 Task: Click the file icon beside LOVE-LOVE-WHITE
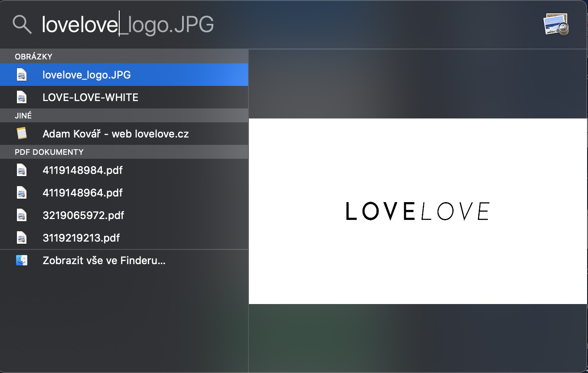(22, 97)
